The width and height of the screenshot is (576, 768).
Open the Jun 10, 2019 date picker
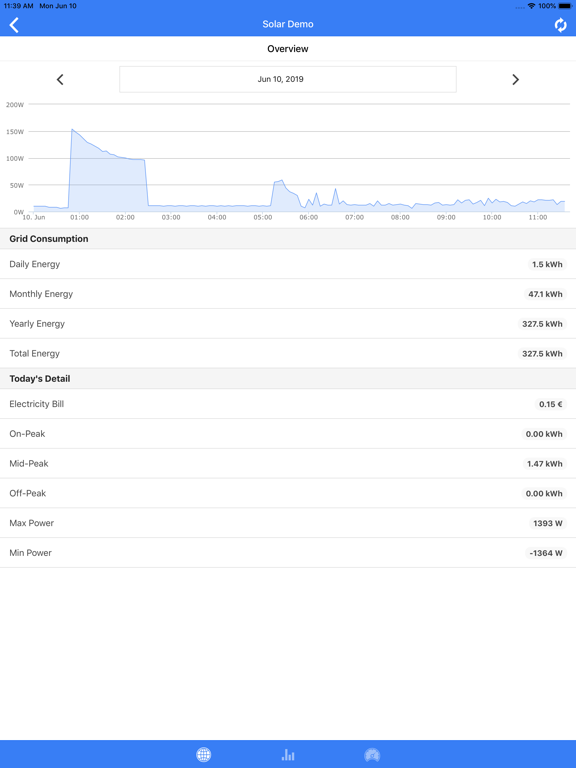pos(288,79)
